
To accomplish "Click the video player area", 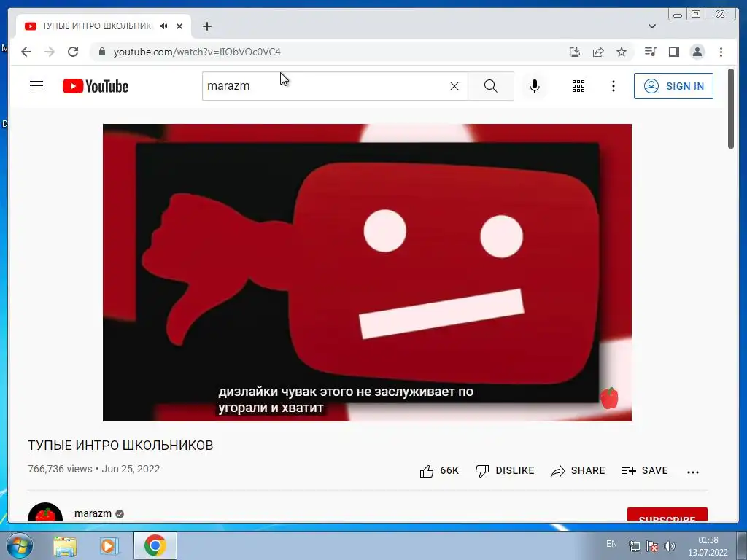I will pos(367,273).
